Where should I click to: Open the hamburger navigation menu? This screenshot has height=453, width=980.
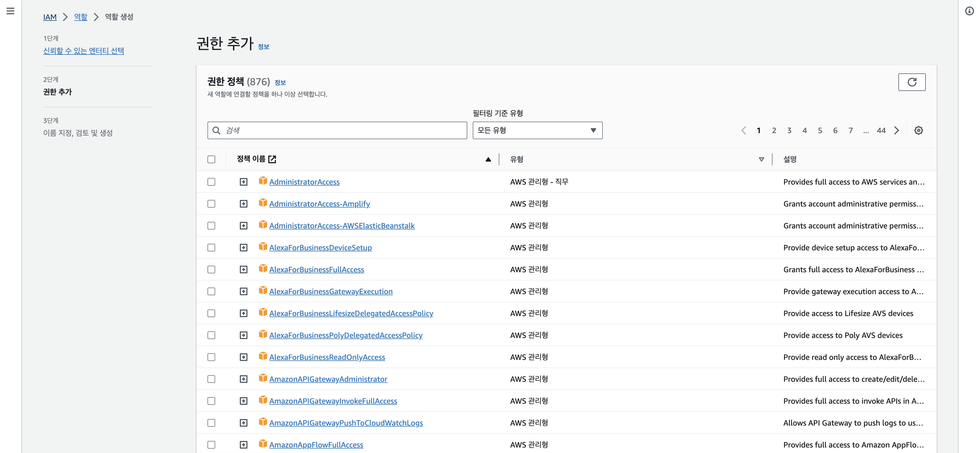tap(10, 11)
